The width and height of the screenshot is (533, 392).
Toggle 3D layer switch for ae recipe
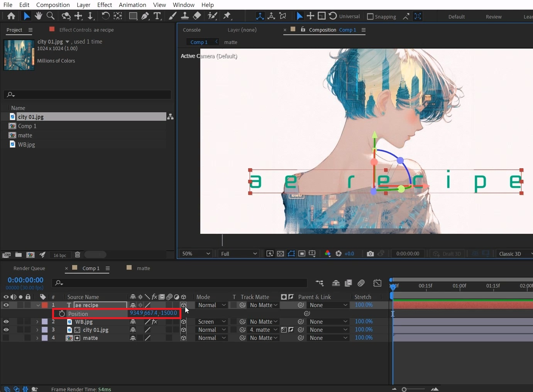[x=184, y=305]
